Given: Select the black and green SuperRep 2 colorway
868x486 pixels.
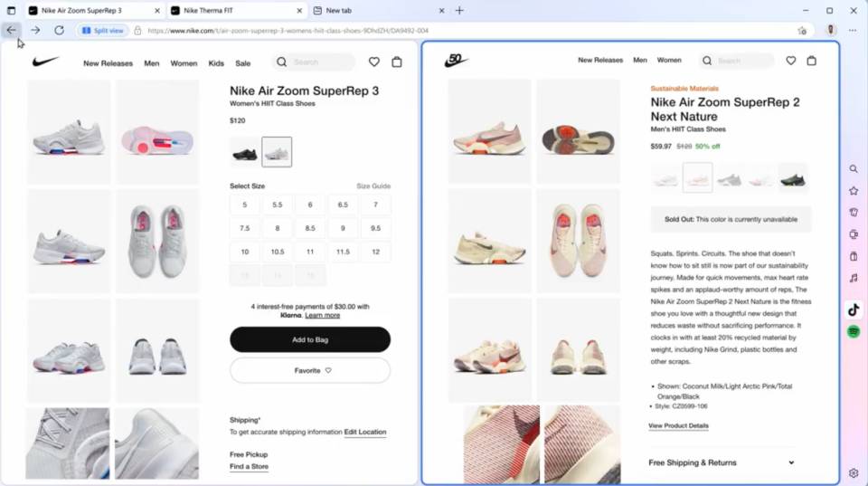Looking at the screenshot, I should (x=793, y=178).
